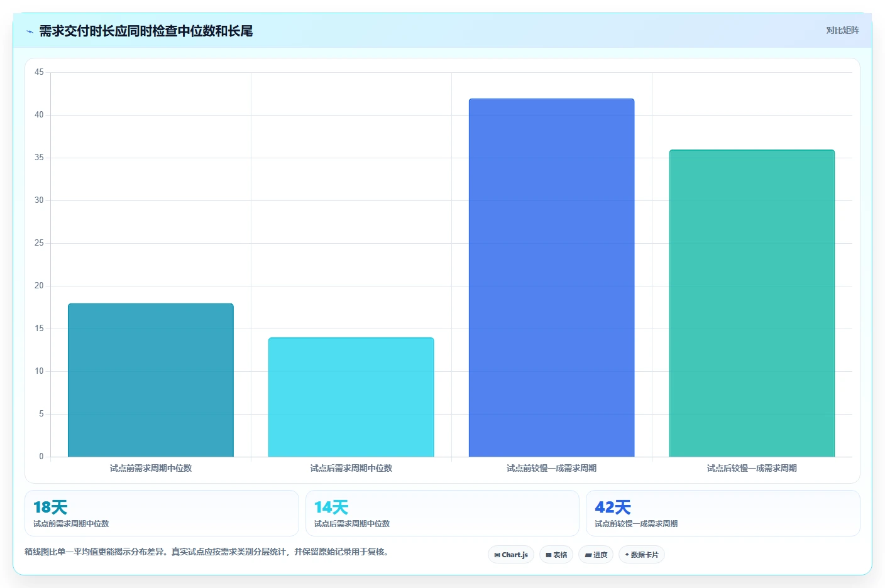
Task: Click the y-axis tick label 45
Action: (39, 72)
